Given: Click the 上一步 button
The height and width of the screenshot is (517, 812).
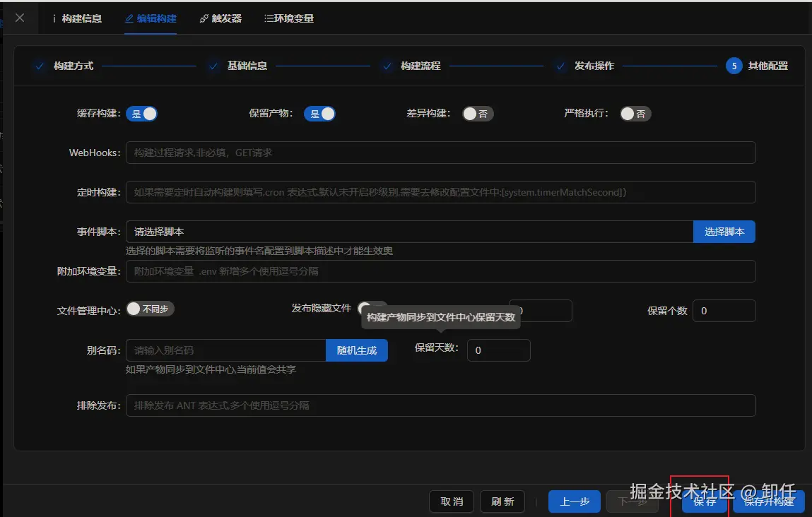Looking at the screenshot, I should 575,501.
